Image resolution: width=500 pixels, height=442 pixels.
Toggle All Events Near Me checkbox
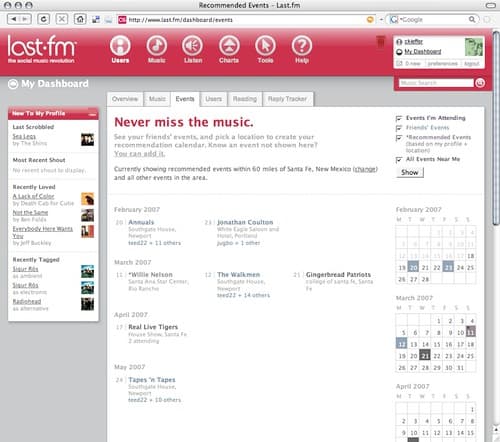point(399,160)
